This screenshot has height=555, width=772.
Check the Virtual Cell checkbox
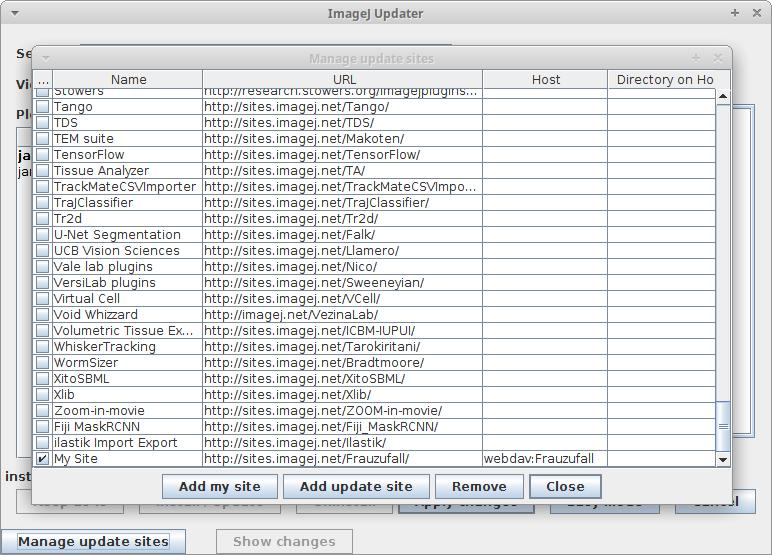(x=43, y=298)
